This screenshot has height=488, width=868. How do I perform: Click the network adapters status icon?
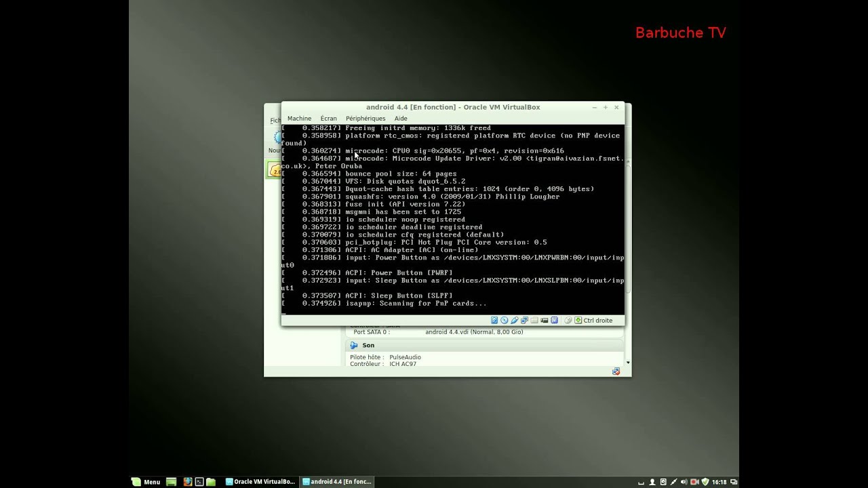[524, 320]
